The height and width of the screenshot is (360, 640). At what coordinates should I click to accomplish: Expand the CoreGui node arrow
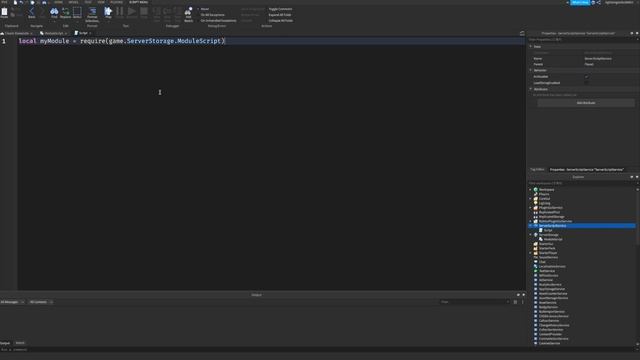pos(531,199)
